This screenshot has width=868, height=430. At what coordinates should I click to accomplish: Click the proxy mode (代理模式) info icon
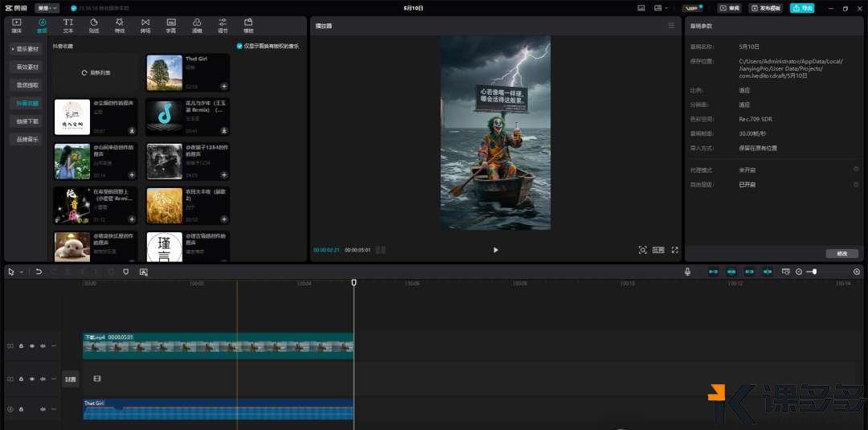tap(857, 170)
